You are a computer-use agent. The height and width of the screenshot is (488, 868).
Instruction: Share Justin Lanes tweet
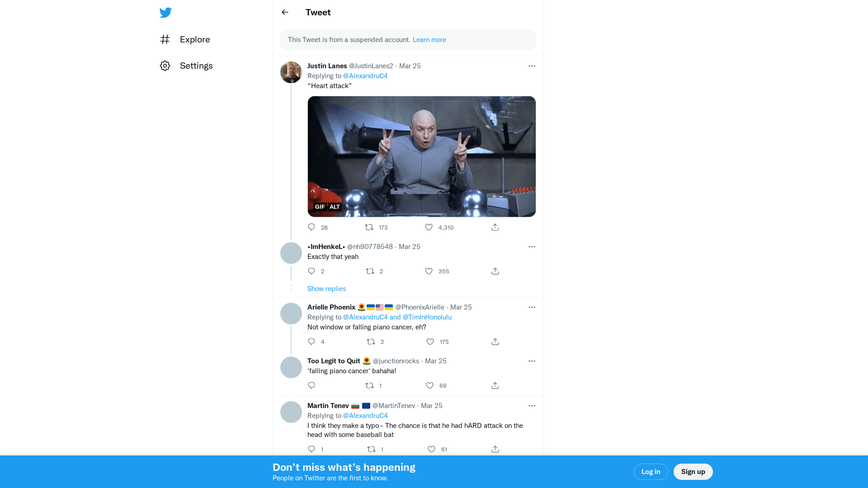point(495,227)
